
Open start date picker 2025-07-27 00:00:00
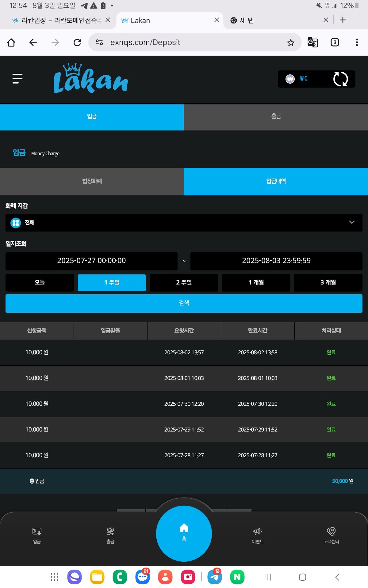(x=91, y=261)
